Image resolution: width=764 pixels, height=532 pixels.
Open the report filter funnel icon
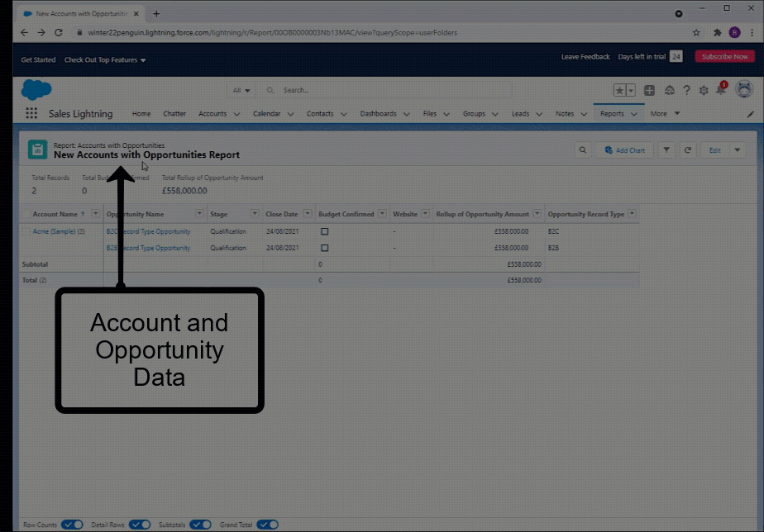point(666,150)
